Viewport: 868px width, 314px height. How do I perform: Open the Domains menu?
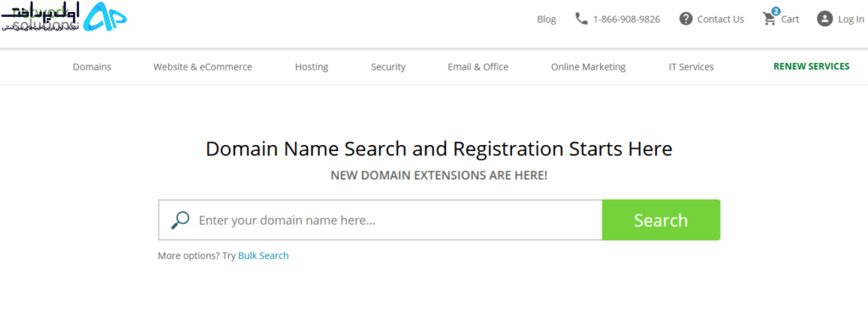[92, 67]
